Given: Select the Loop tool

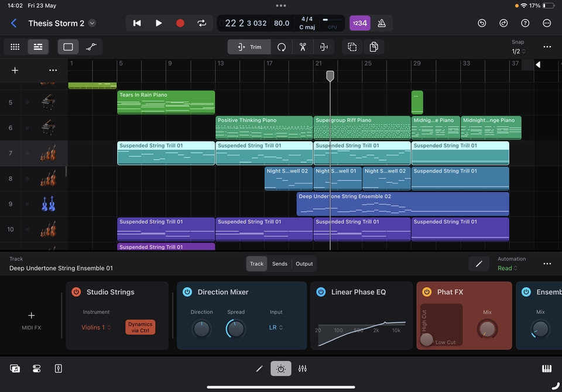Looking at the screenshot, I should [282, 47].
